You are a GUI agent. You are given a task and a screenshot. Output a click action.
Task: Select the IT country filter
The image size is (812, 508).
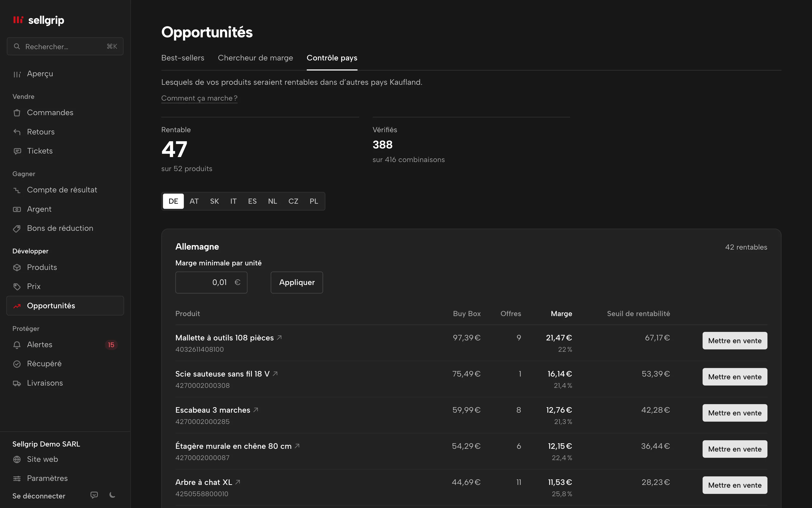click(x=233, y=201)
